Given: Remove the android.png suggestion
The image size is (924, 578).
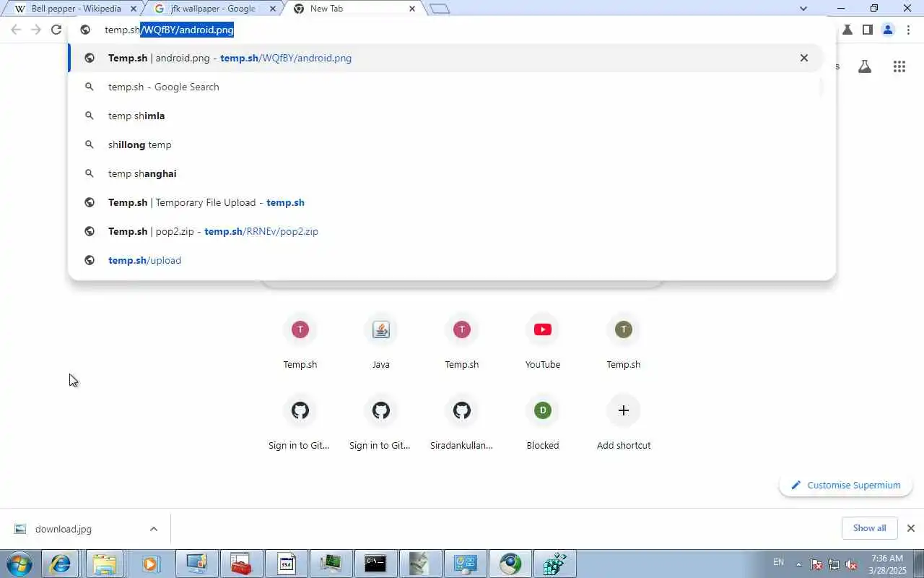Looking at the screenshot, I should coord(803,58).
